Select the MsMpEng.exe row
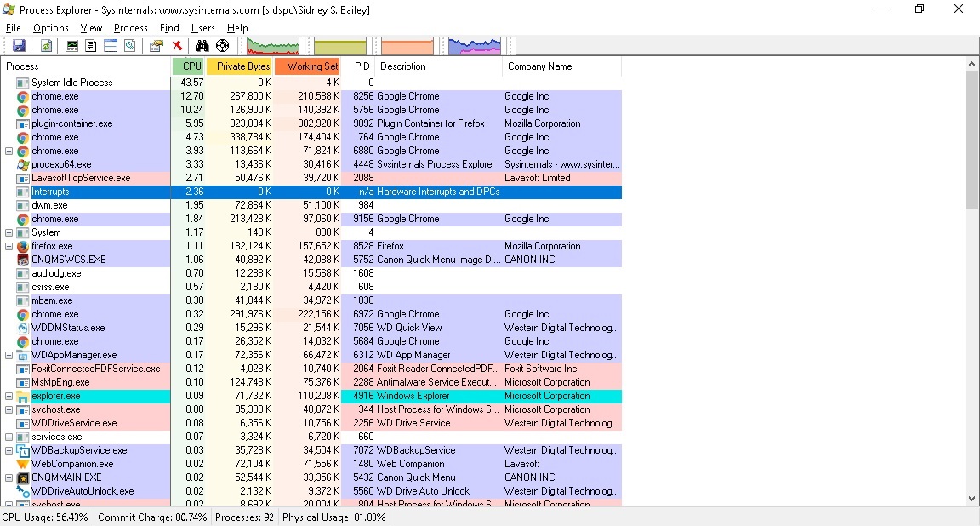Image resolution: width=980 pixels, height=526 pixels. pyautogui.click(x=311, y=382)
